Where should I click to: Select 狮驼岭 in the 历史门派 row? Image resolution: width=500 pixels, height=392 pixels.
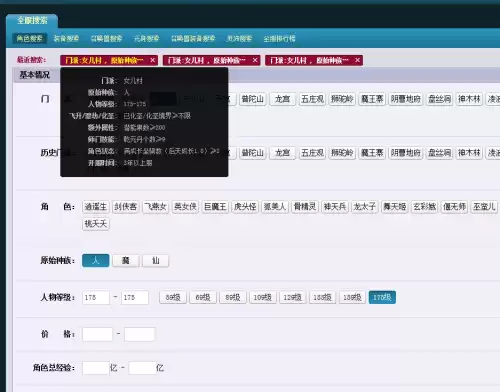point(342,153)
